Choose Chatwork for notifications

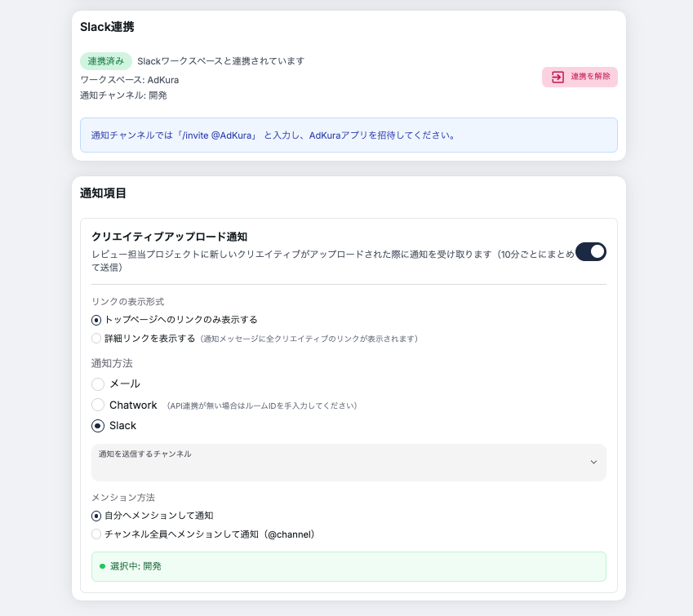pyautogui.click(x=98, y=405)
